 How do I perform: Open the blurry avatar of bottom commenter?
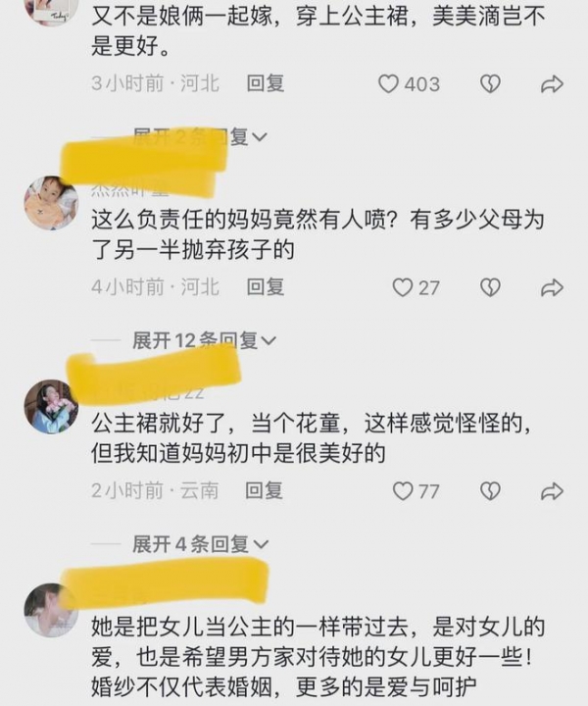tap(51, 610)
